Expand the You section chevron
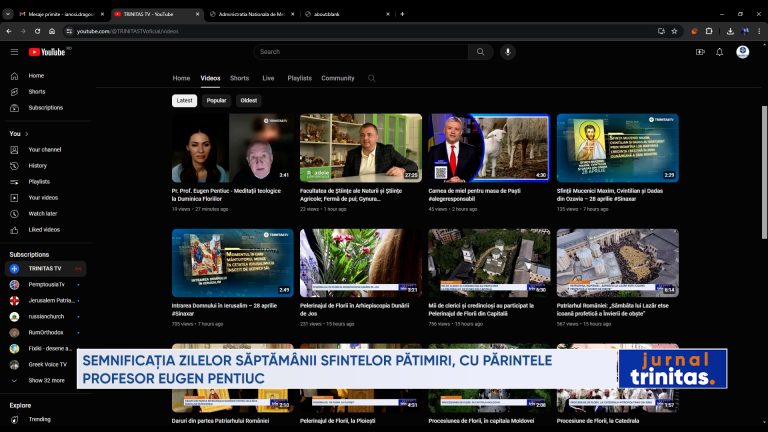 click(x=26, y=134)
